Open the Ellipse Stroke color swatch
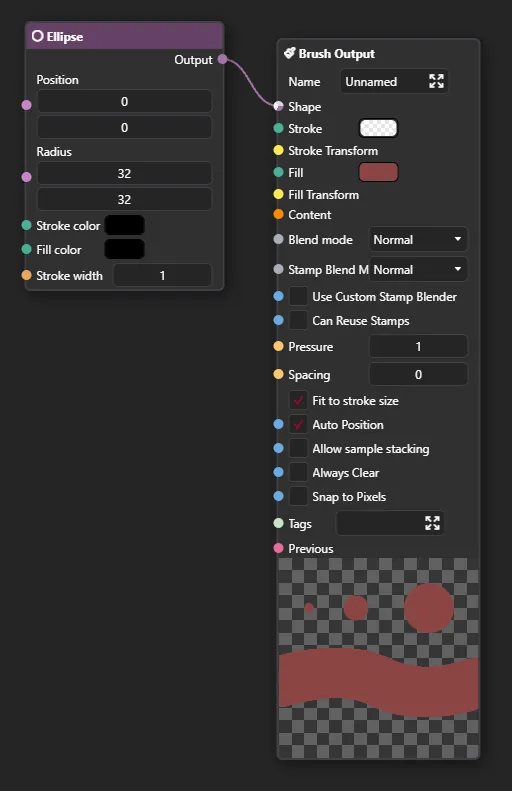The width and height of the screenshot is (512, 791). 125,225
